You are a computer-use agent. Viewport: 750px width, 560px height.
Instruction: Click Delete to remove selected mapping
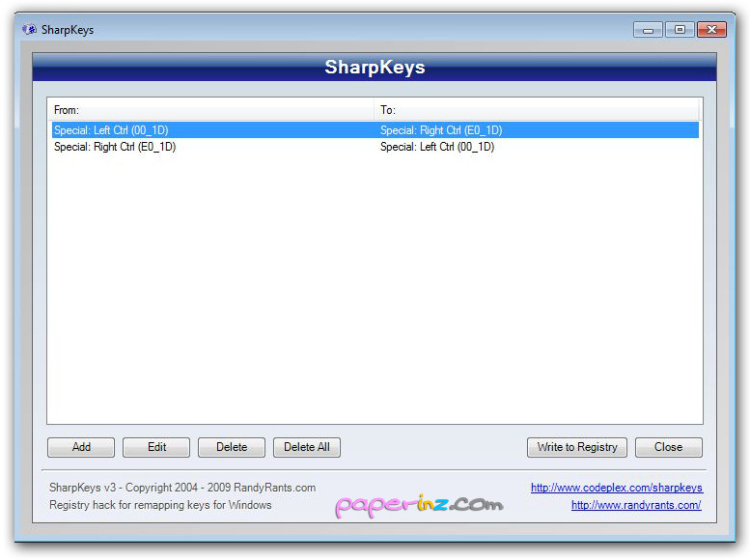click(232, 447)
